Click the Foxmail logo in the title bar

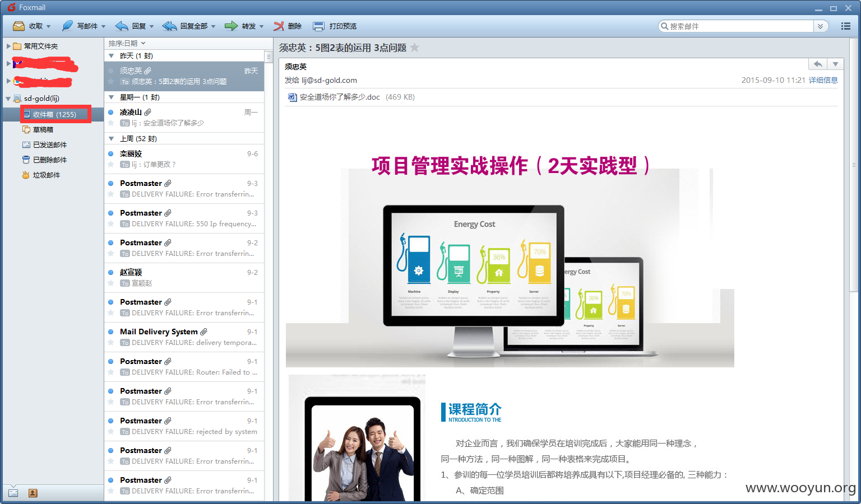tap(11, 7)
